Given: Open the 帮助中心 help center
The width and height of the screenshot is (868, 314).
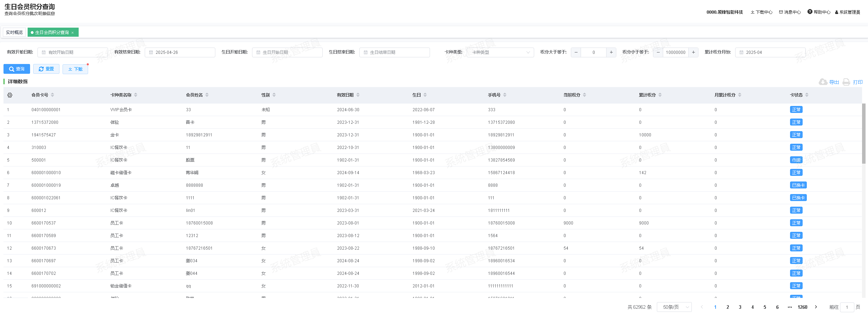Looking at the screenshot, I should 819,12.
